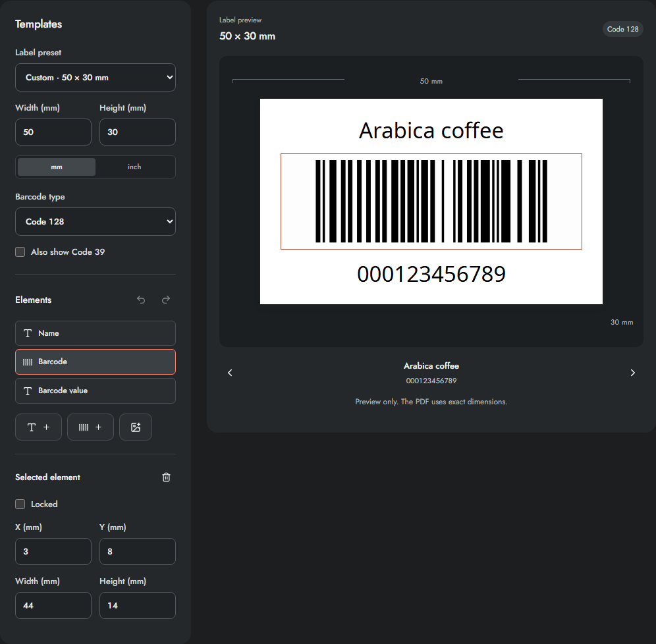Viewport: 656px width, 644px height.
Task: Click the 50 mm ruler label
Action: [x=431, y=81]
